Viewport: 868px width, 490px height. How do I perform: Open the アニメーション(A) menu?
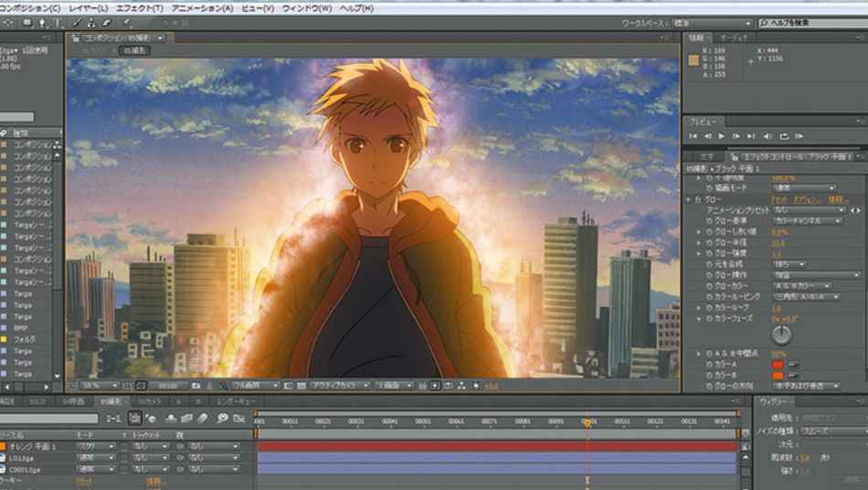pos(202,8)
